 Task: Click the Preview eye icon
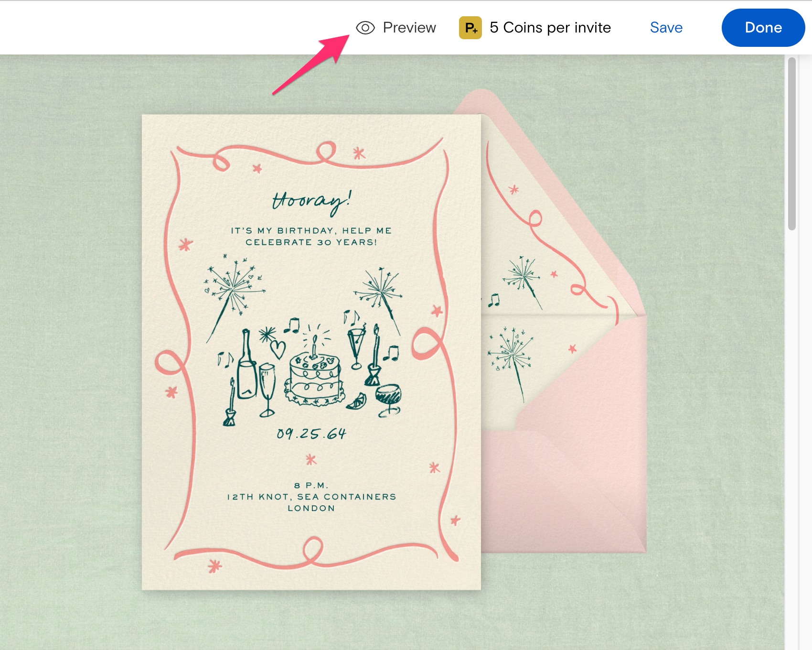point(365,28)
